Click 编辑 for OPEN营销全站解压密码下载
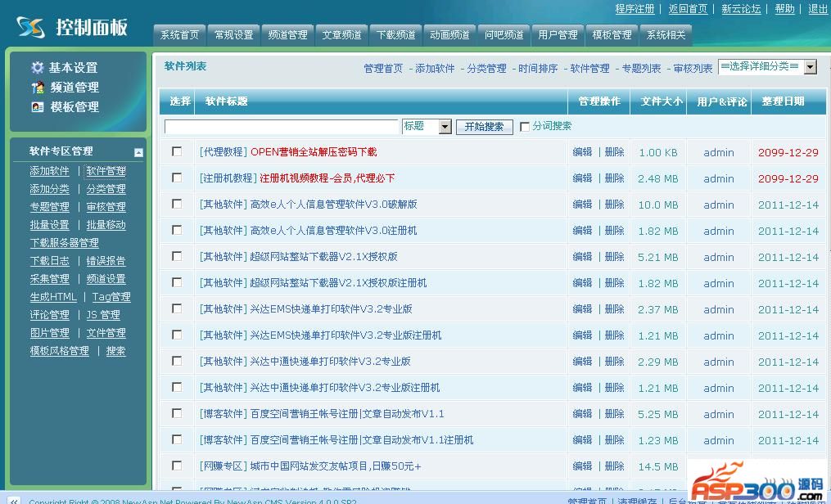Image resolution: width=831 pixels, height=504 pixels. [x=582, y=152]
